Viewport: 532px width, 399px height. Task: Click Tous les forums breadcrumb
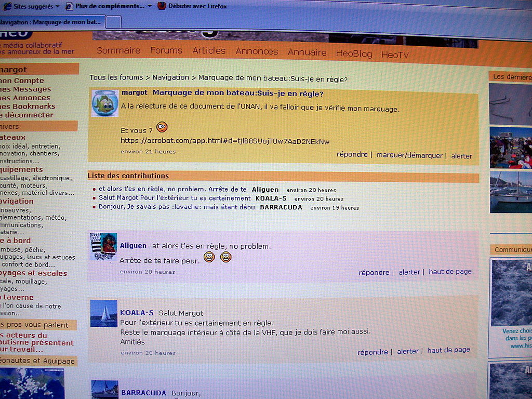pos(116,77)
